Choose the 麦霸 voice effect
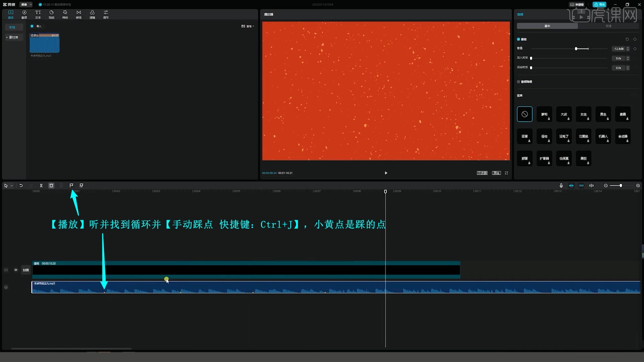The width and height of the screenshot is (644, 362). tap(623, 114)
